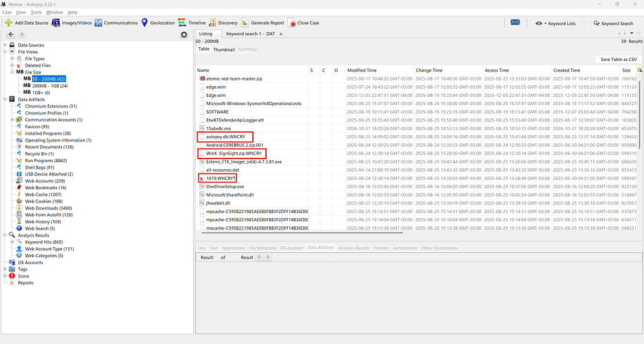
Task: Click Save Table as CSV button
Action: pos(619,60)
